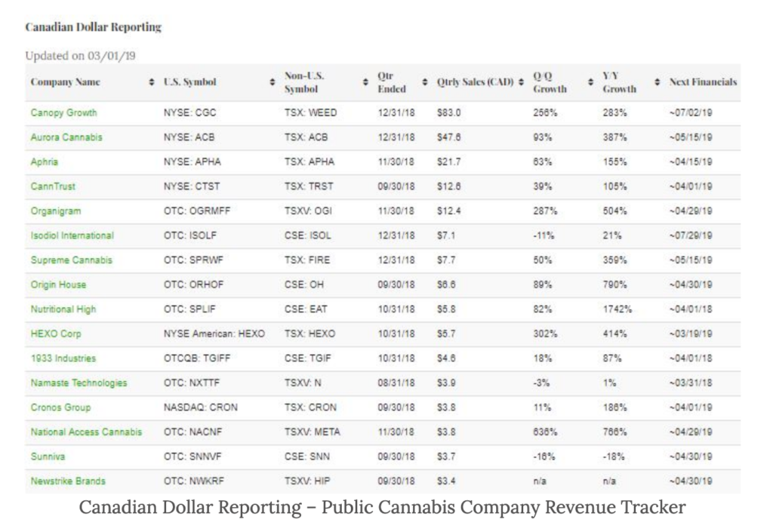Click the Next Financials header text
The image size is (773, 532).
pos(703,82)
